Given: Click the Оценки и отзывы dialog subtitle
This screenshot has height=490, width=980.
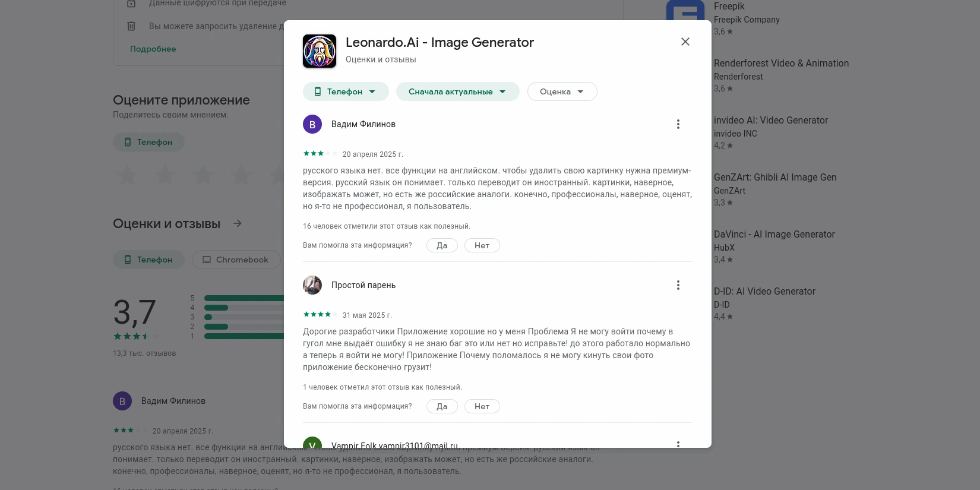Looking at the screenshot, I should [381, 59].
